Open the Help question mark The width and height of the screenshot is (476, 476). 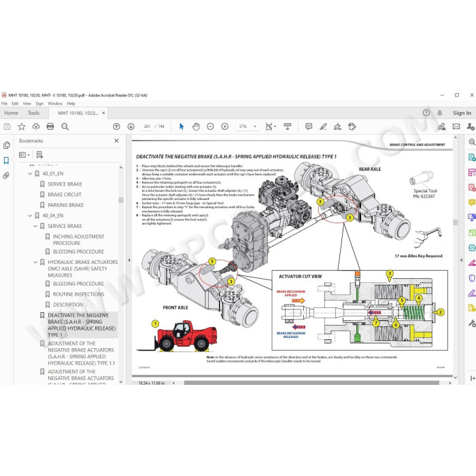(x=426, y=113)
